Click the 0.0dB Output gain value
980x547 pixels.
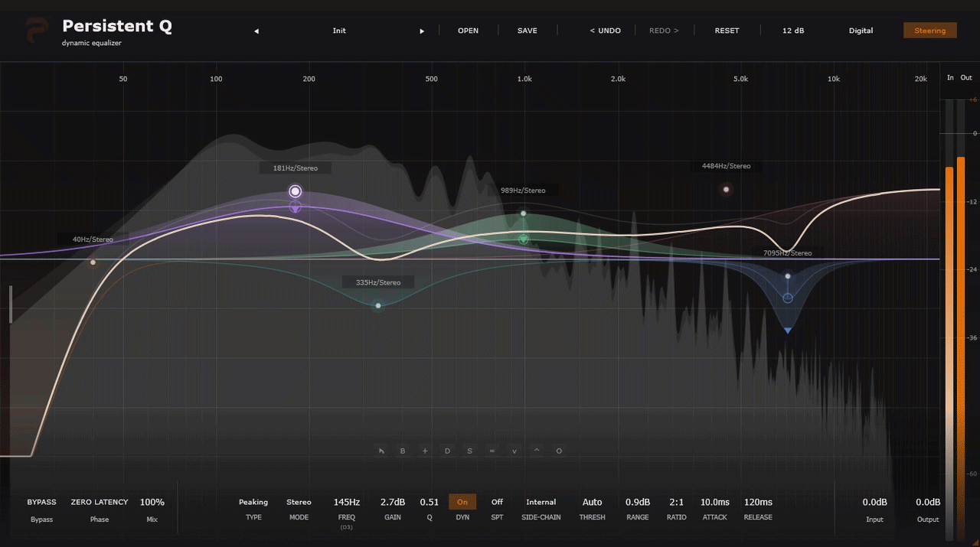[928, 502]
